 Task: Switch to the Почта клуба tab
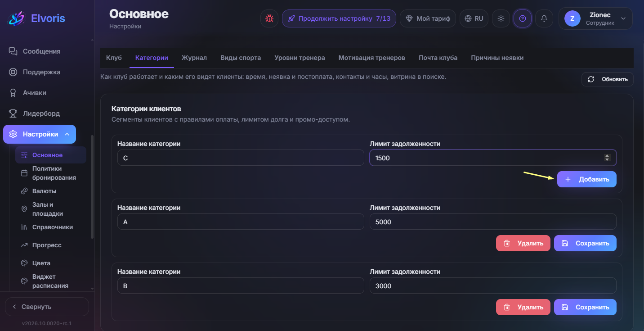tap(438, 58)
